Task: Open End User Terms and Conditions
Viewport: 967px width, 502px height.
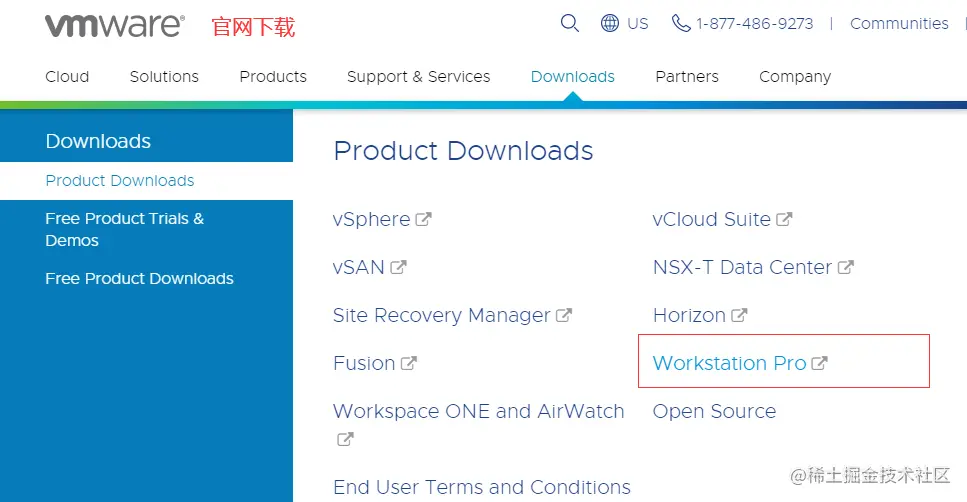Action: pos(482,487)
